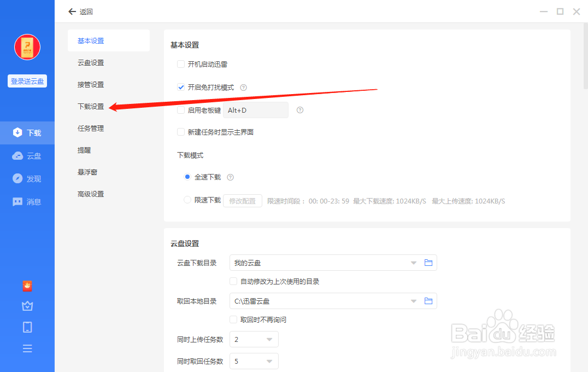Expand the 取回本地目录 dropdown
Image resolution: width=588 pixels, height=372 pixels.
(414, 301)
